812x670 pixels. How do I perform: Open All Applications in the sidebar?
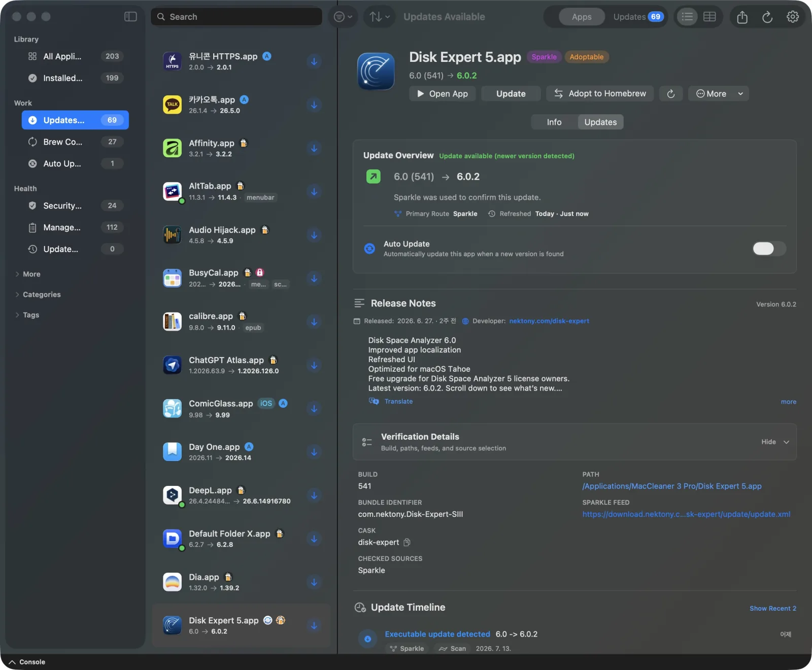75,56
